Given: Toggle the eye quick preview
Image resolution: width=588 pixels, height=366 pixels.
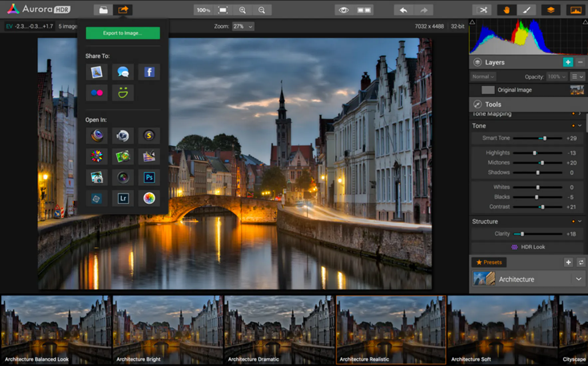Looking at the screenshot, I should [x=344, y=10].
